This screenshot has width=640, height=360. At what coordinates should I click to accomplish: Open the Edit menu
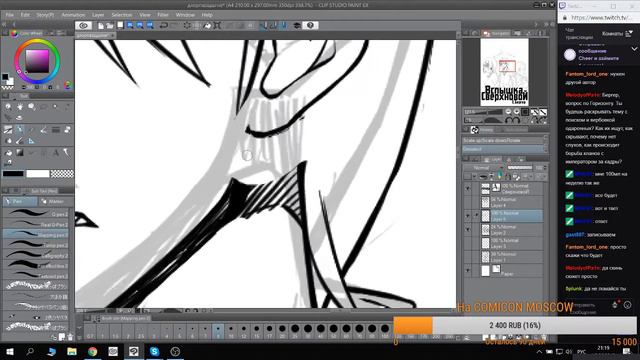click(25, 15)
